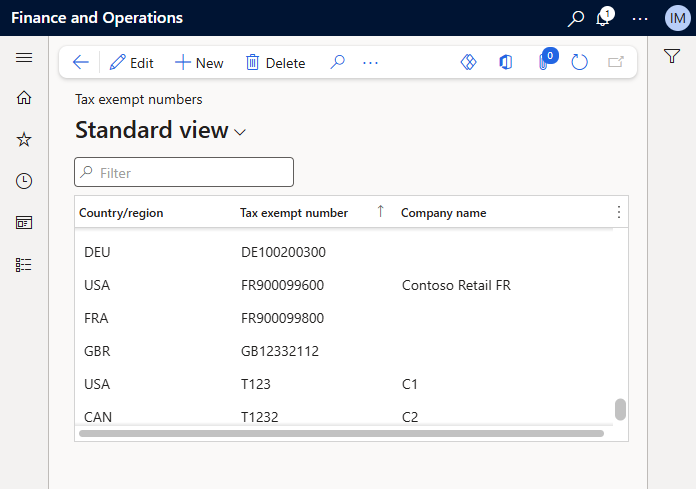Open Favorites star in the sidebar
The image size is (696, 489).
click(x=24, y=140)
